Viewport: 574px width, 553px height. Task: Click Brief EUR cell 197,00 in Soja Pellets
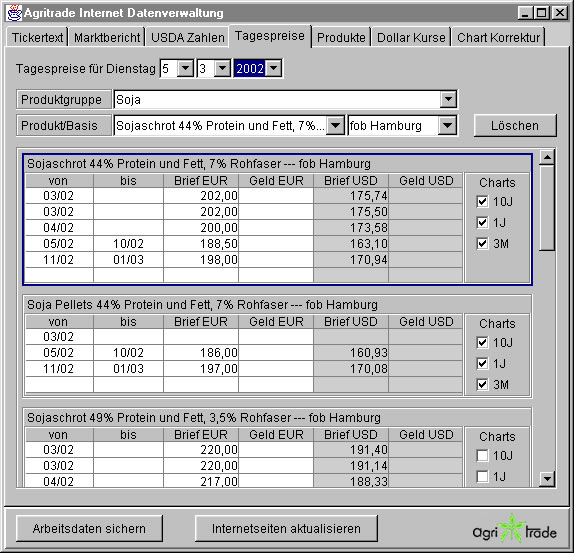coord(201,369)
